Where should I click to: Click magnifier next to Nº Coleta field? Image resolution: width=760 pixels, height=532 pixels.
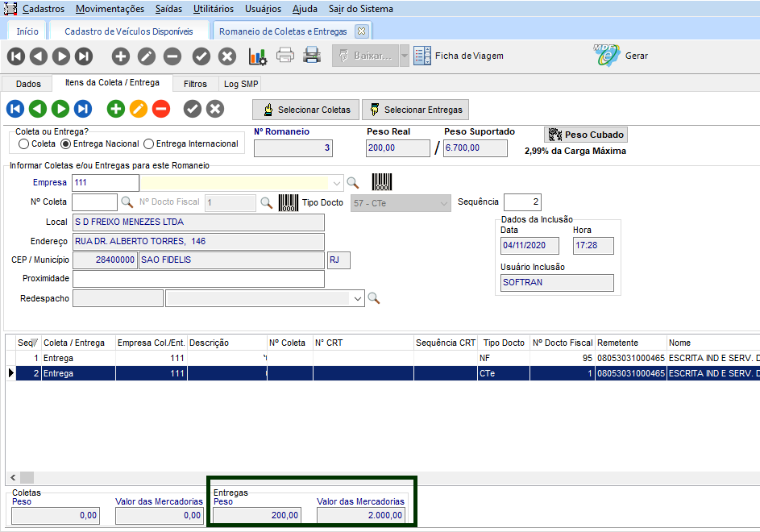point(127,202)
